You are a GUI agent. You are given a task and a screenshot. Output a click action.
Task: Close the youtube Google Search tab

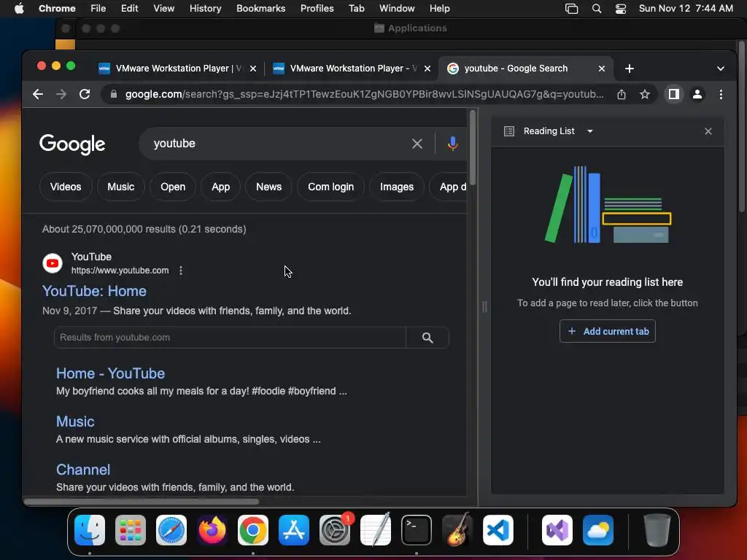[x=602, y=69]
